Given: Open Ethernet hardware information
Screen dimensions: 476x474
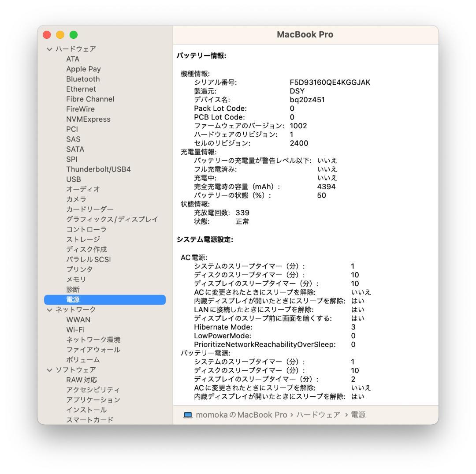Looking at the screenshot, I should [81, 89].
